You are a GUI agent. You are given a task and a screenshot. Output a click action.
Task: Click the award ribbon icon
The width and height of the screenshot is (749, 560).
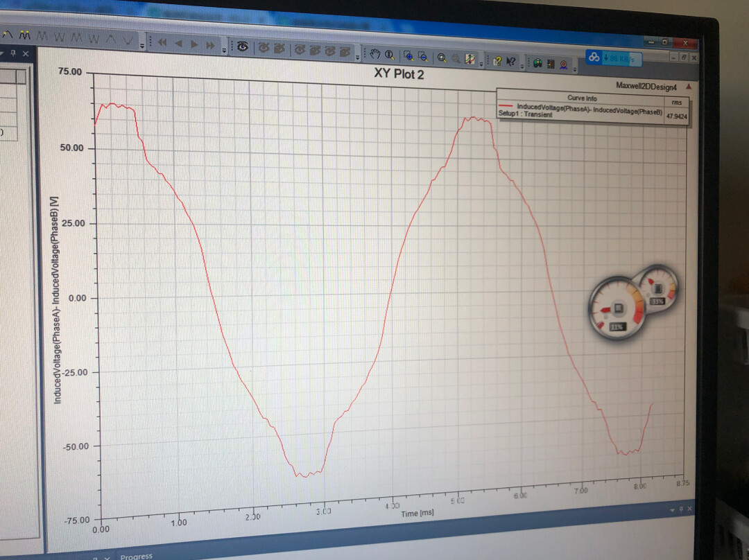pyautogui.click(x=564, y=64)
